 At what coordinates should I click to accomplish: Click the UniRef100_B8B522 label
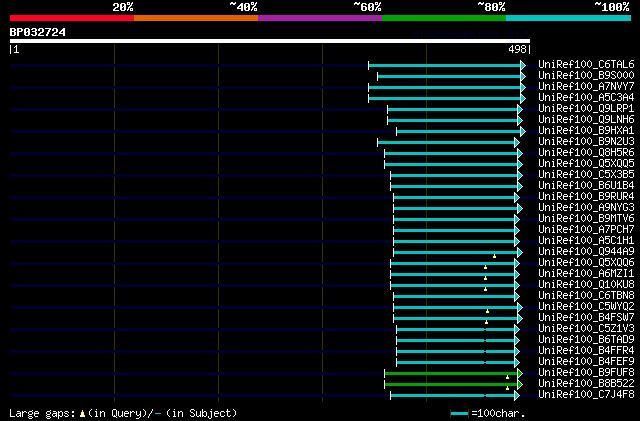[586, 384]
